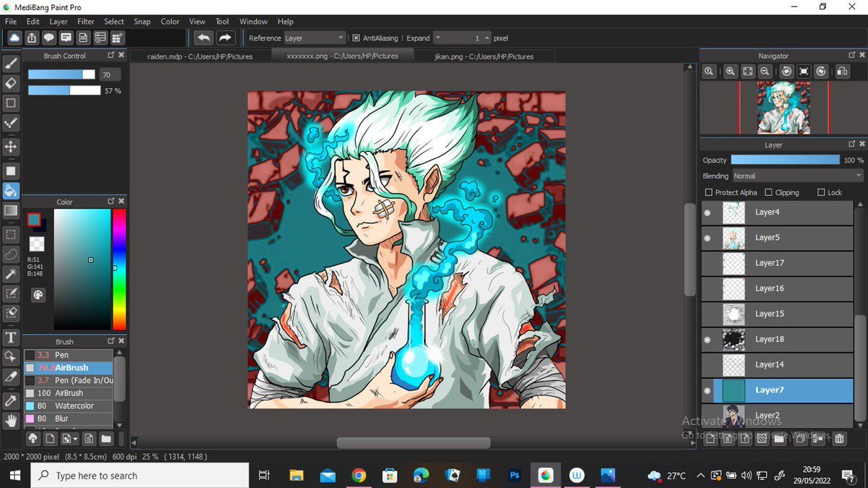The image size is (868, 488).
Task: Open Photoshop from the Windows taskbar
Action: [515, 476]
